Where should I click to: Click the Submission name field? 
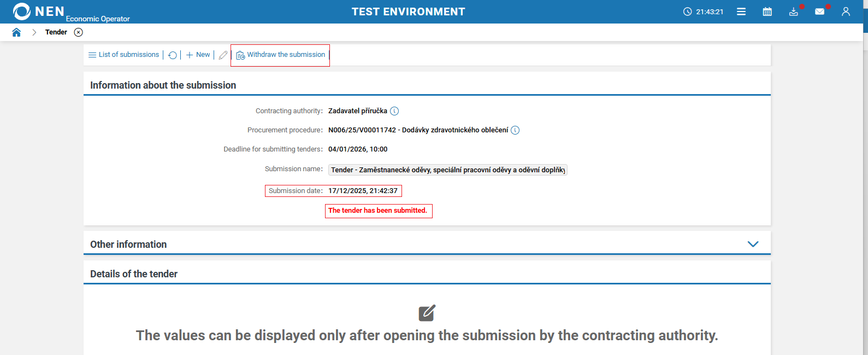click(x=447, y=170)
